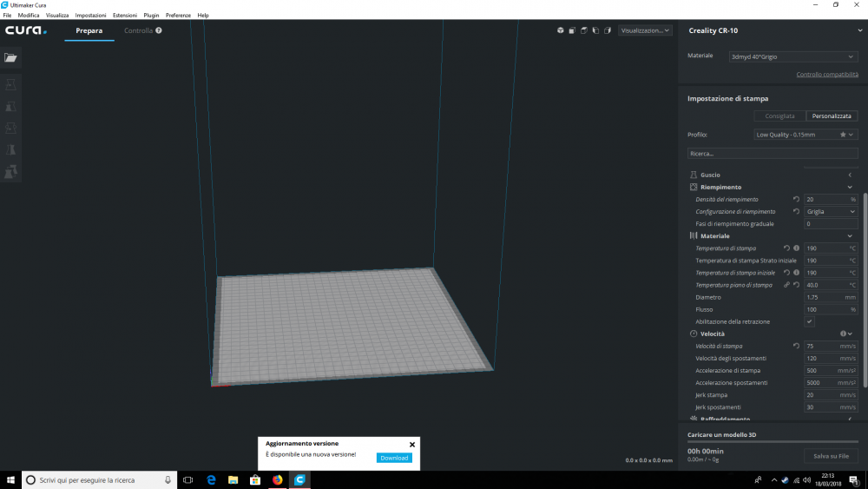
Task: Select the 3D isometric view cube icon
Action: tap(561, 30)
